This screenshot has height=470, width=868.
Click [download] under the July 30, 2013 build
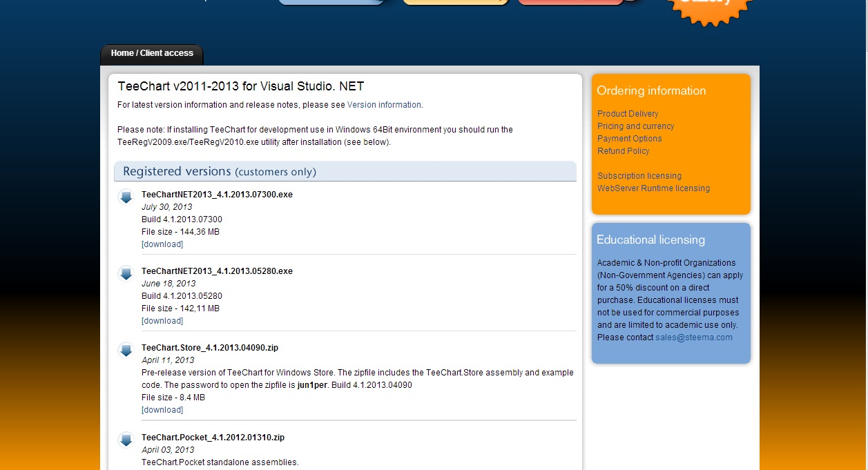pyautogui.click(x=162, y=244)
